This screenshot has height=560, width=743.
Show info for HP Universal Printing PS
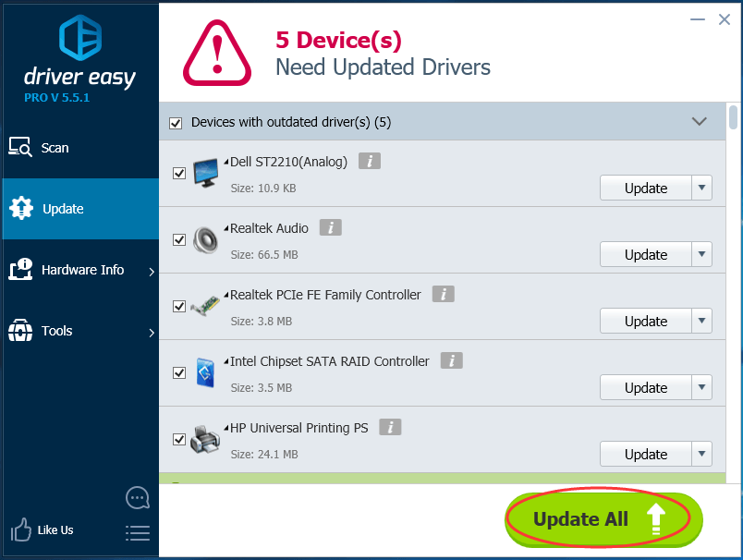point(391,427)
